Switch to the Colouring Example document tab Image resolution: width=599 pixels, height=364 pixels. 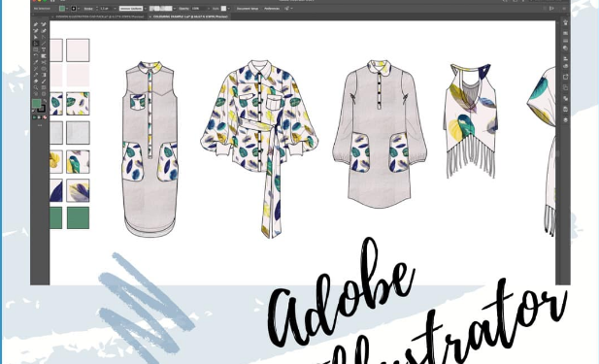click(x=190, y=17)
